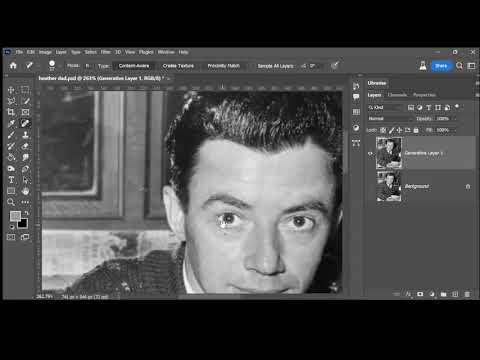Open the brush size picker
480x360 pixels.
[52, 65]
